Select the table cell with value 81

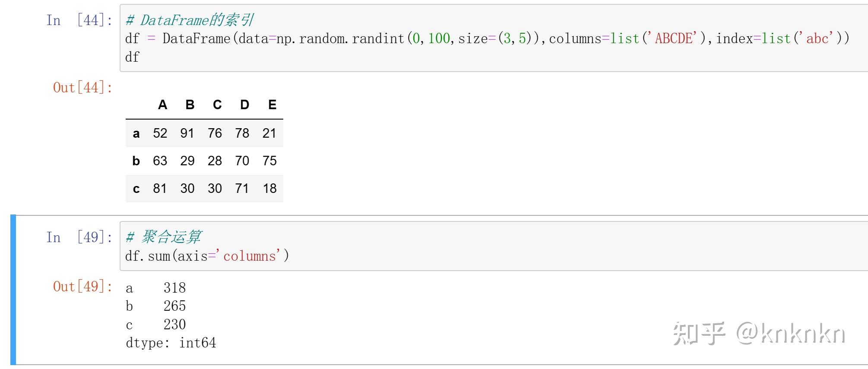click(160, 189)
